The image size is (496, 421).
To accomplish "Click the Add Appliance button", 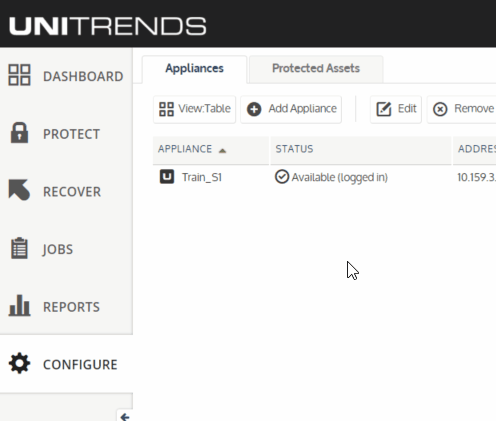I will pyautogui.click(x=291, y=109).
